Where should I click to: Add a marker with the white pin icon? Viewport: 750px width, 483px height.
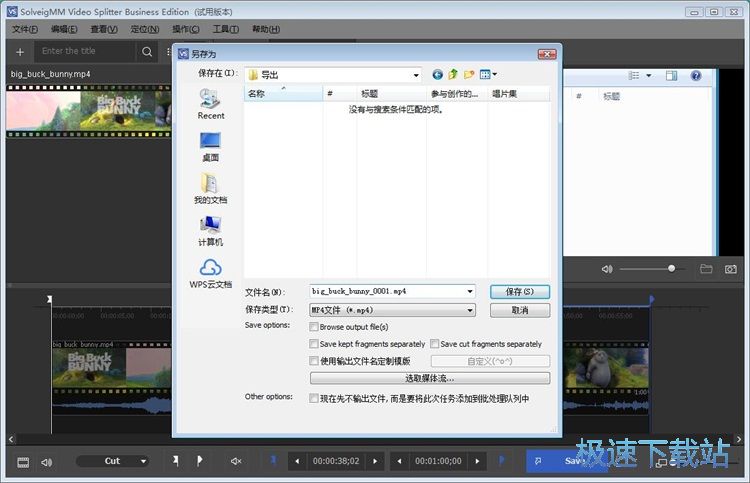[176, 461]
